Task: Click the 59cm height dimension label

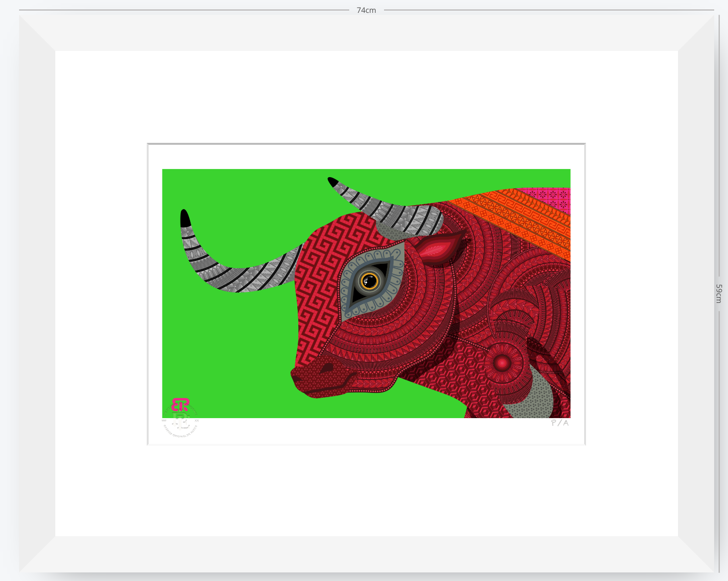Action: tap(718, 293)
